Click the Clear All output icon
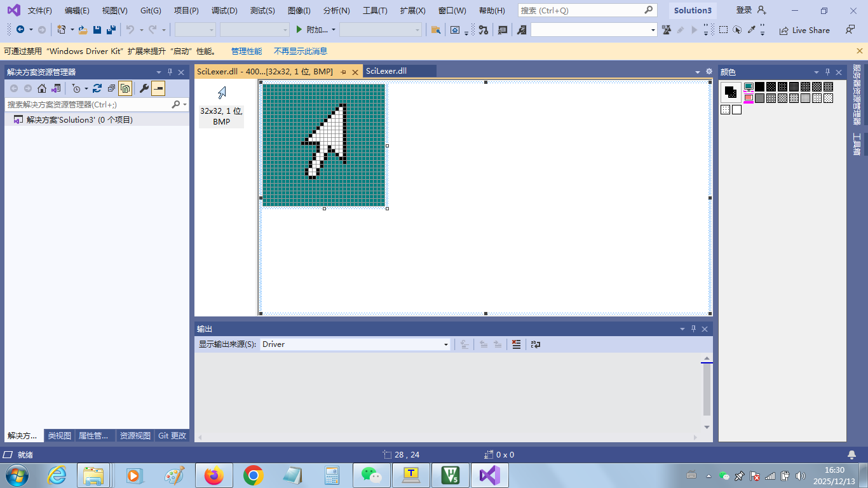The image size is (868, 488). [x=516, y=344]
